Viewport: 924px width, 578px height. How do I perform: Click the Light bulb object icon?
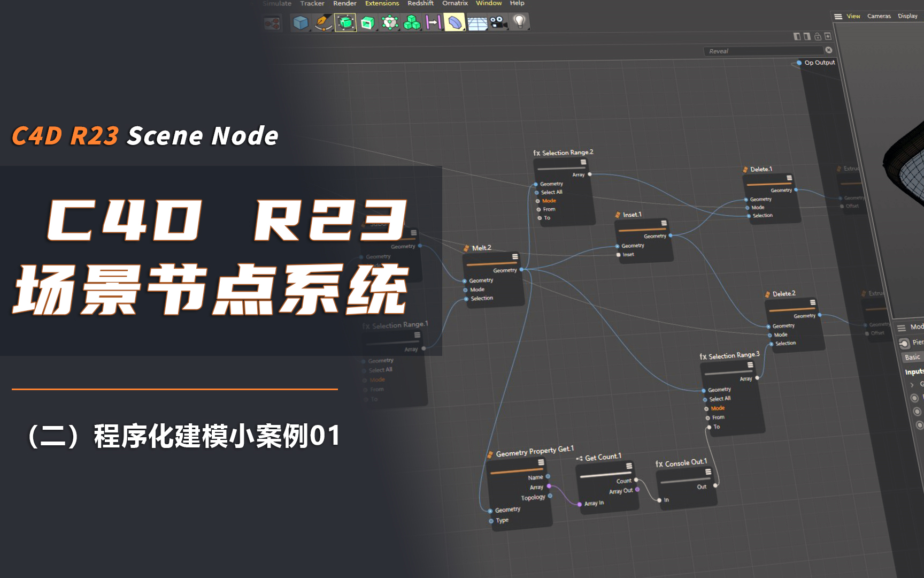tap(520, 22)
